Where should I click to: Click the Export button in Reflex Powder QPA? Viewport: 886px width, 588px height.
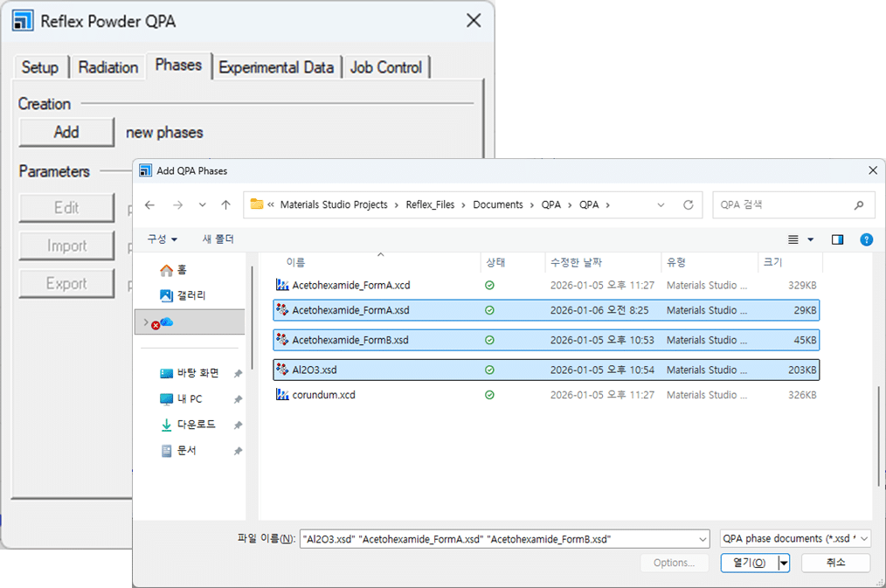tap(66, 284)
